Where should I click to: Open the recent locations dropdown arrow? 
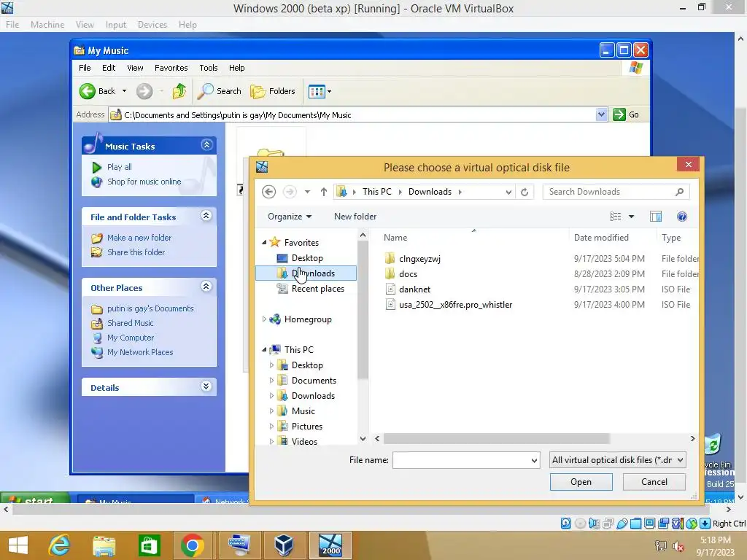pos(307,192)
